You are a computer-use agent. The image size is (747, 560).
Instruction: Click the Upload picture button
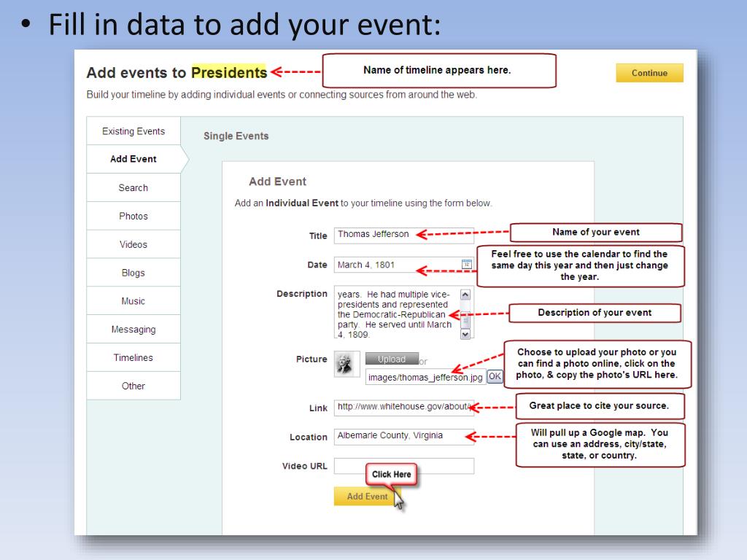point(392,359)
